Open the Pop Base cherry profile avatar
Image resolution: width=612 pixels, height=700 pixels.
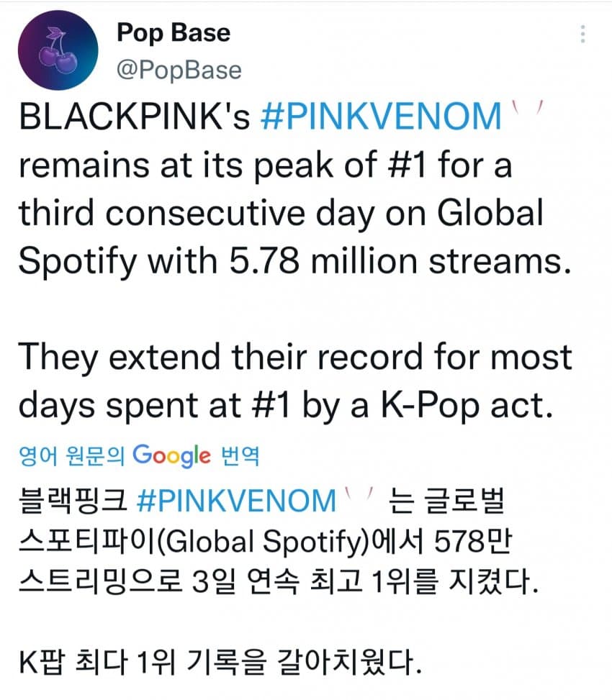pos(58,50)
